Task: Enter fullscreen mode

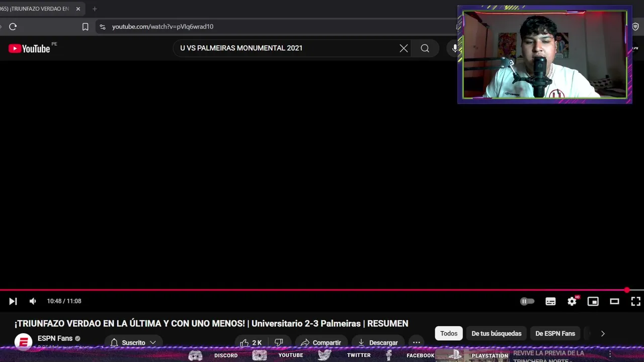Action: (x=636, y=301)
